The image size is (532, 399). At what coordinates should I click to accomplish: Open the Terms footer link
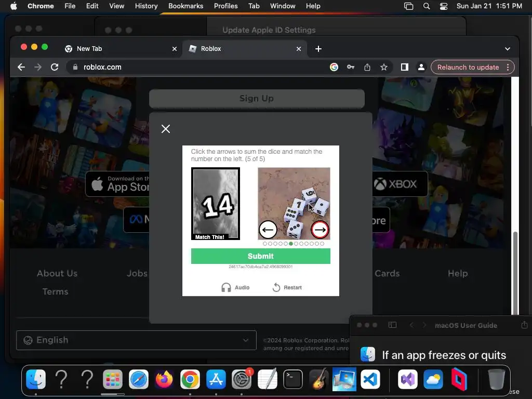click(55, 292)
